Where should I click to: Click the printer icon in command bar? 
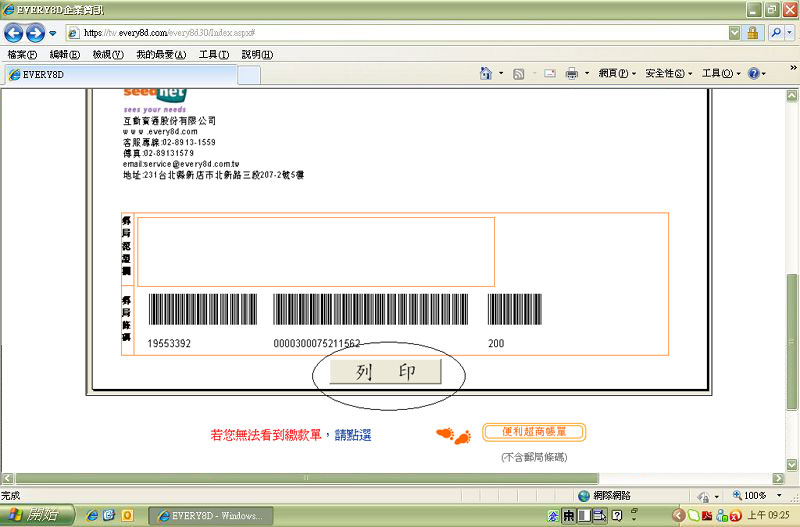click(x=571, y=74)
